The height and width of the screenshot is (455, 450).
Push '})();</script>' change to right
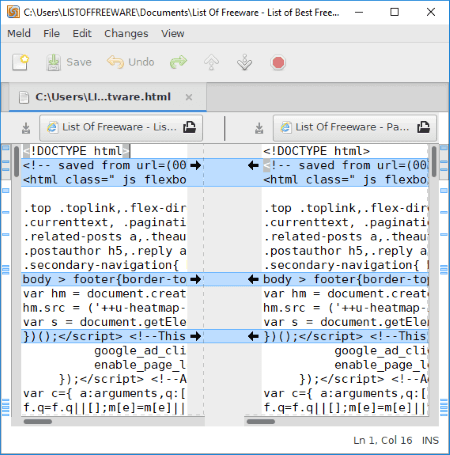pos(195,336)
